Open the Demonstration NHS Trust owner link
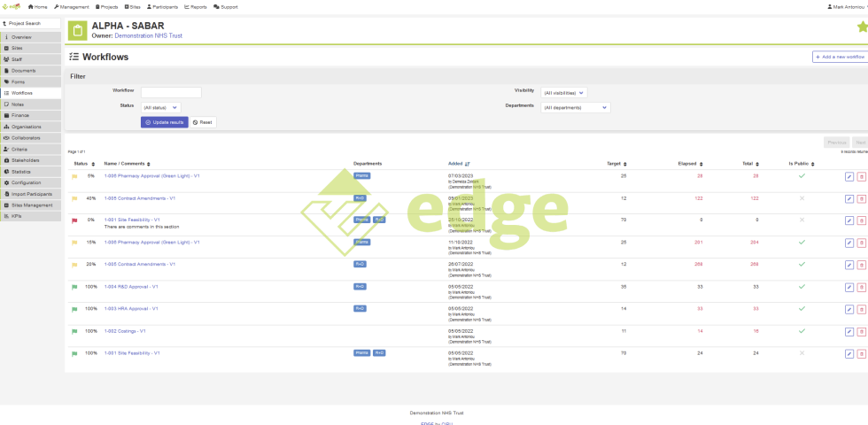This screenshot has height=425, width=868. point(149,36)
